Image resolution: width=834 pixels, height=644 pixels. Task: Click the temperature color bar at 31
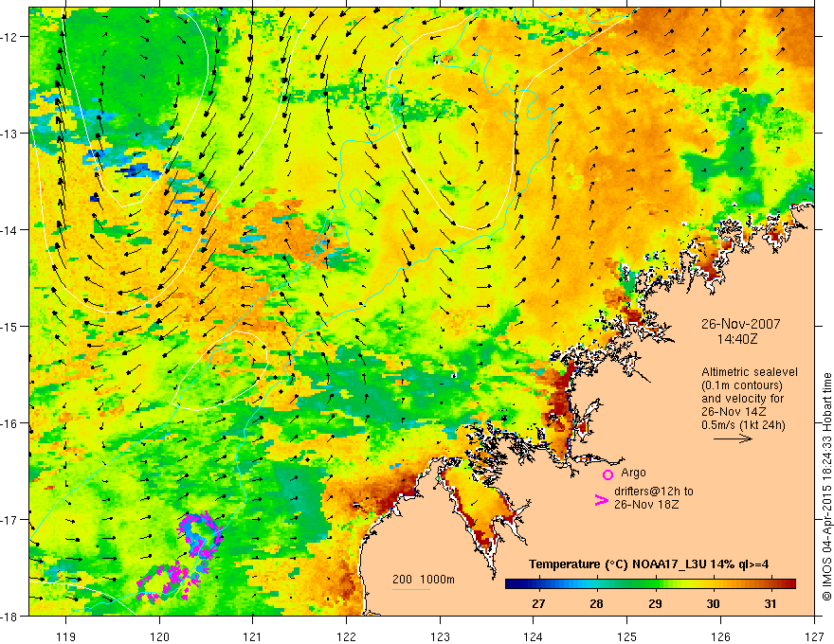click(771, 584)
